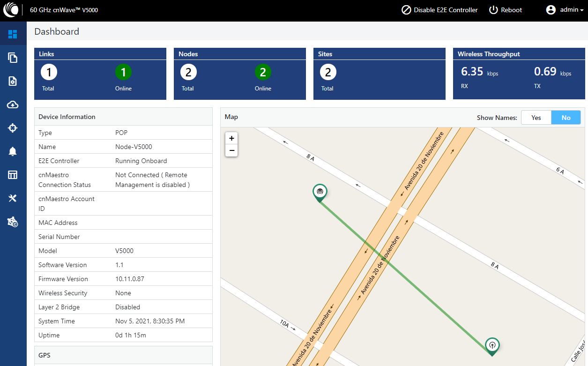Open the wrench tools sidebar icon

tap(13, 198)
